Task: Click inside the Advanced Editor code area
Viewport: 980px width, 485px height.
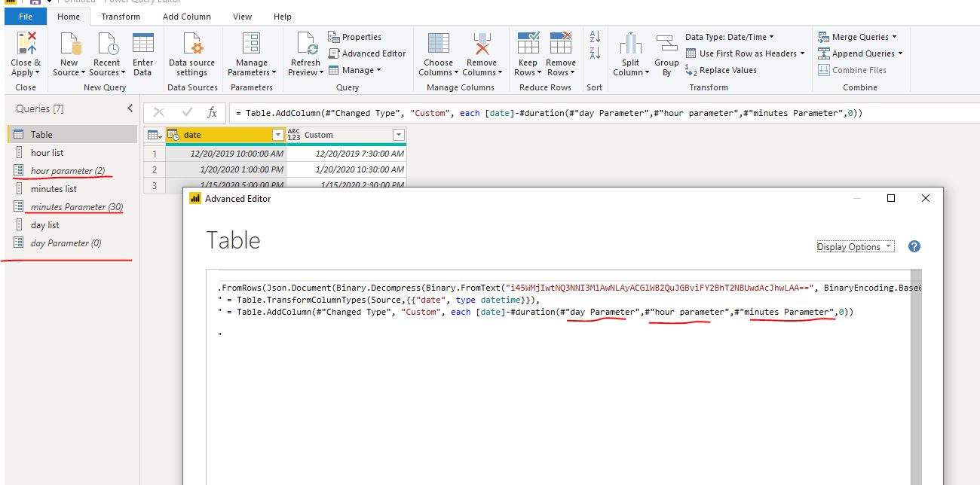Action: pyautogui.click(x=557, y=377)
